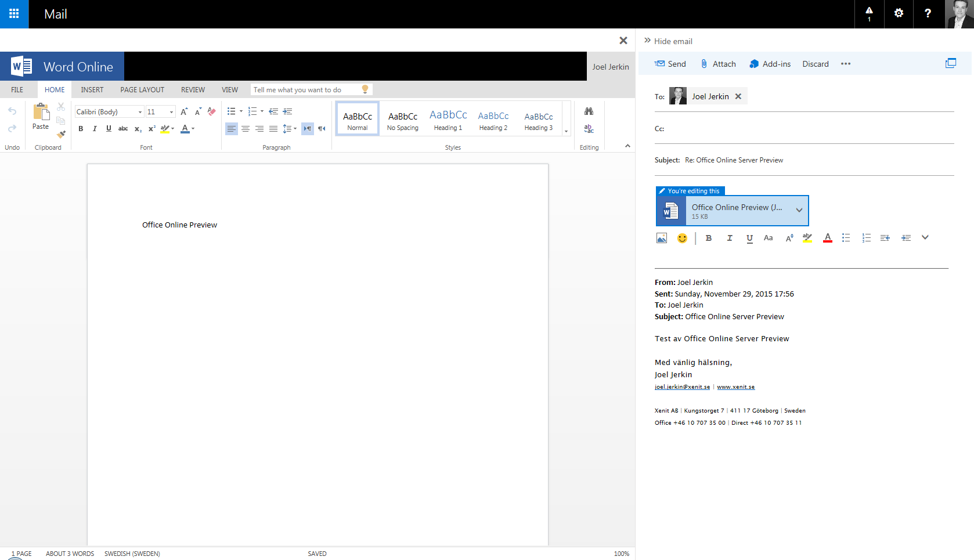The height and width of the screenshot is (560, 974).
Task: Insert bullets in email toolbar
Action: click(x=846, y=238)
